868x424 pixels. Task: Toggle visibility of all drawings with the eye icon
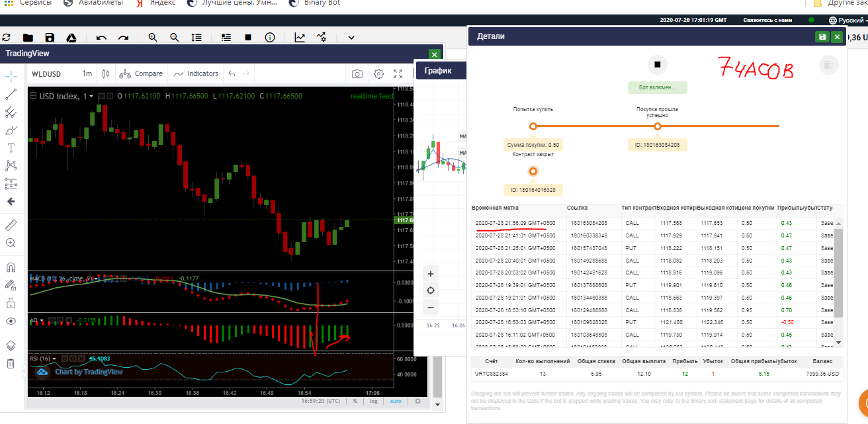11,321
